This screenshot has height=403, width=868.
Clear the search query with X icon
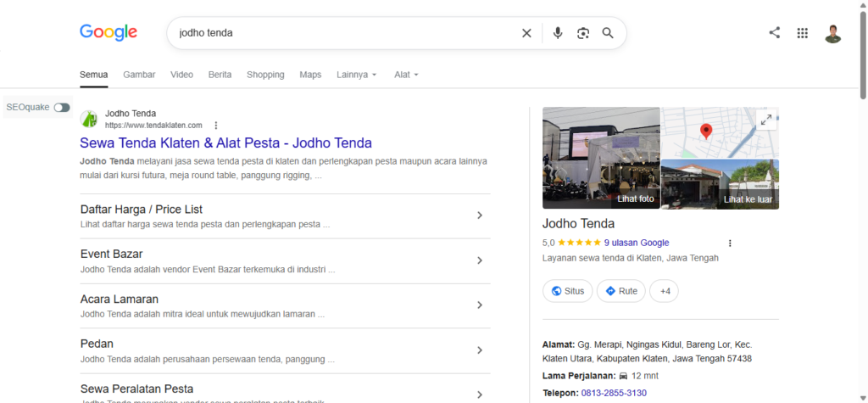[x=526, y=33]
